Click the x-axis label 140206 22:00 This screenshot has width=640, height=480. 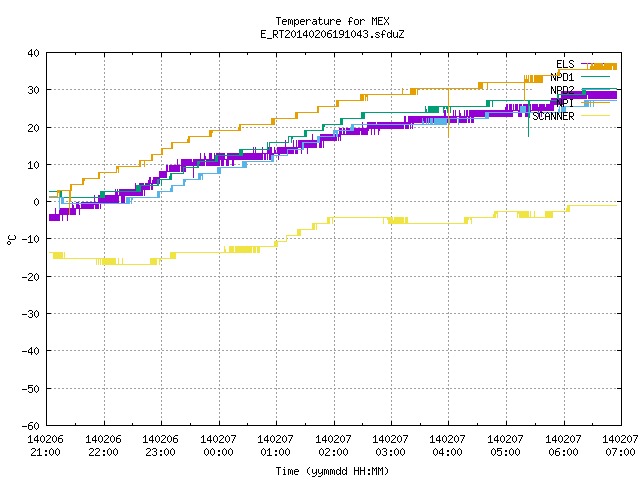pos(103,446)
